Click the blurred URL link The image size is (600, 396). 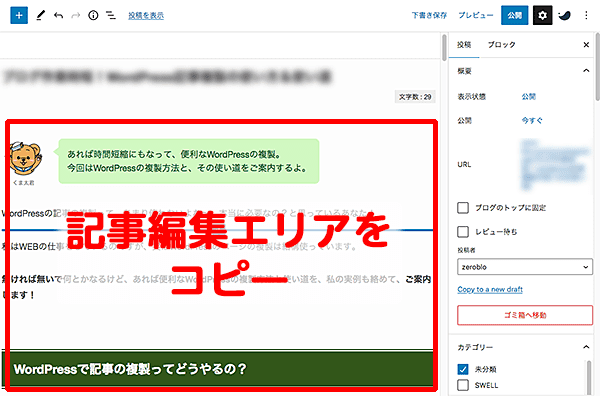pyautogui.click(x=554, y=165)
